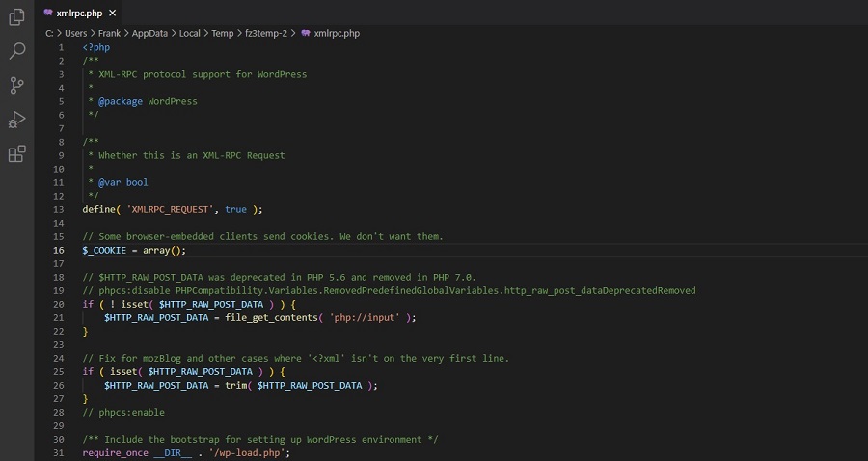Close the xmlrpc.php tab

coord(113,13)
